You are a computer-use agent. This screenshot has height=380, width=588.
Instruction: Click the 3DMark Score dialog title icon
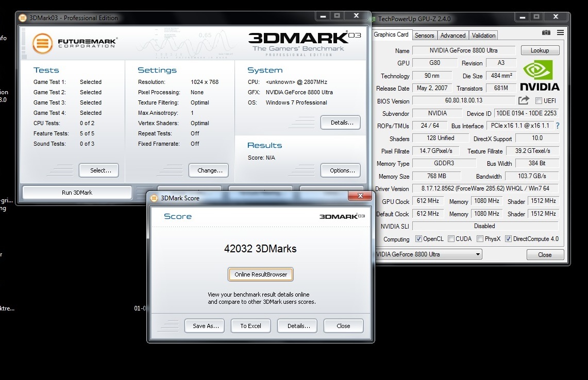point(154,198)
